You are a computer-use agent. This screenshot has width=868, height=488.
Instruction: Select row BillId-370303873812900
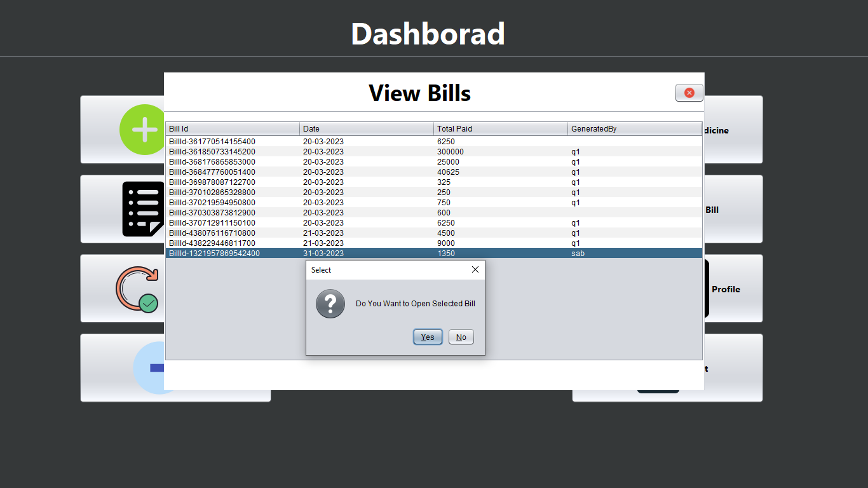[x=434, y=212]
